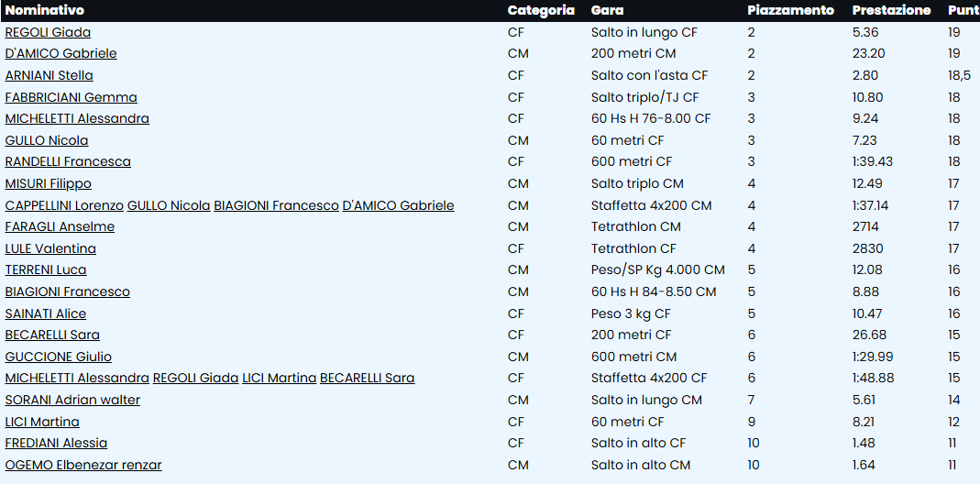
Task: Visit the LULE Valentina athlete page
Action: coord(50,248)
